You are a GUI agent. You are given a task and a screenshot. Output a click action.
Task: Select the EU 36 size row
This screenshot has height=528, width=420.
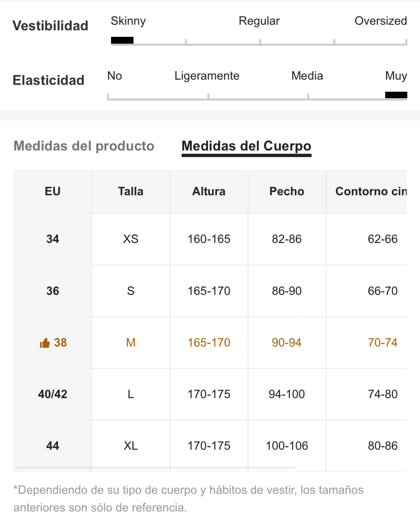(210, 291)
